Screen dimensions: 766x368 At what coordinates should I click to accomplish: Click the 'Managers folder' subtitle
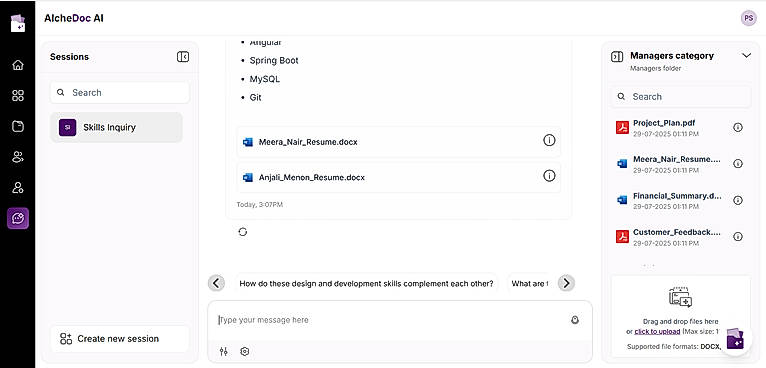[655, 68]
